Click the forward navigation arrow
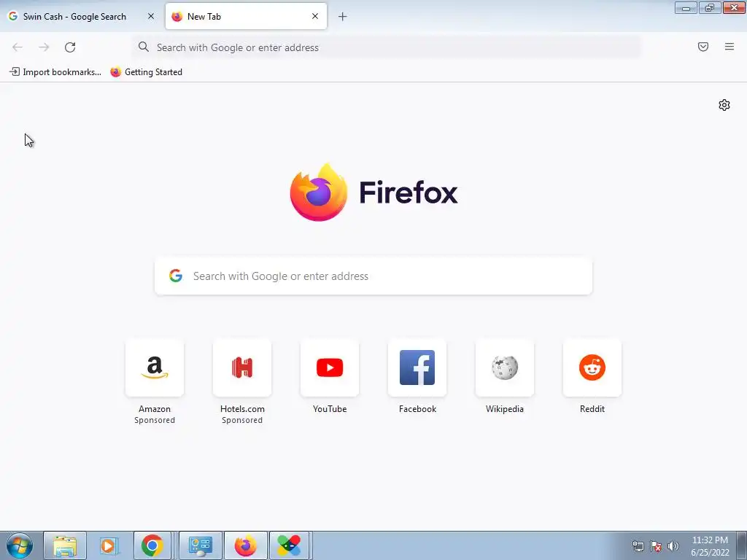Image resolution: width=747 pixels, height=560 pixels. (x=44, y=47)
